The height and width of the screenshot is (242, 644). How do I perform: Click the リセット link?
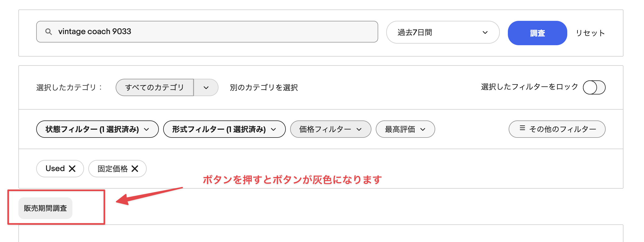pyautogui.click(x=590, y=33)
